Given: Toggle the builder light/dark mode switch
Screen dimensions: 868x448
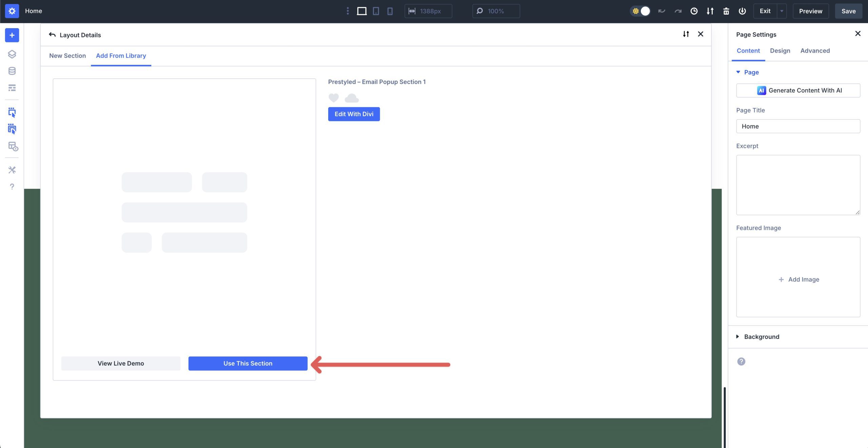Looking at the screenshot, I should click(x=642, y=11).
